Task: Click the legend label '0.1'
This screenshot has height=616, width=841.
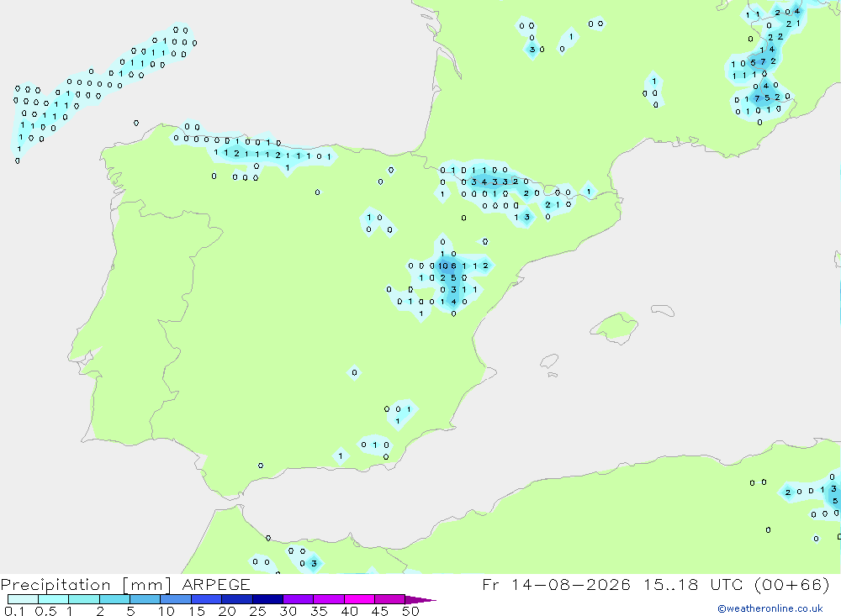Action: tap(14, 611)
